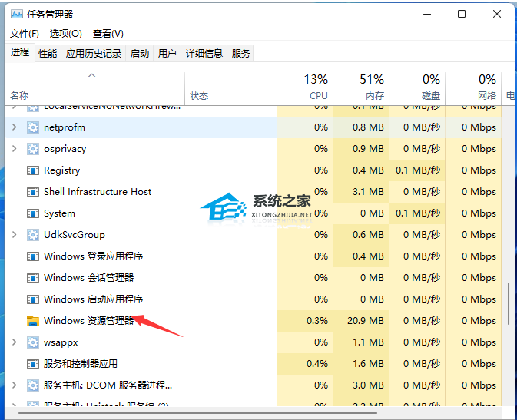
Task: Click the Shell Infrastructure Host icon
Action: coord(32,192)
